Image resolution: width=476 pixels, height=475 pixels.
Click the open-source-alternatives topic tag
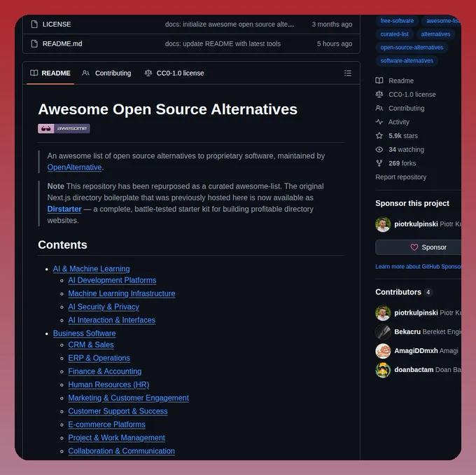(x=412, y=48)
